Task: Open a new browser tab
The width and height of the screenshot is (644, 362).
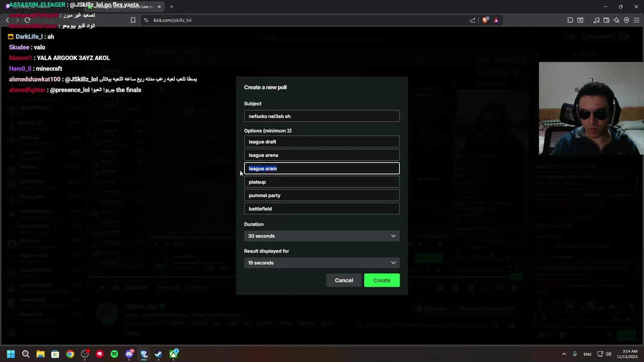Action: (x=172, y=7)
